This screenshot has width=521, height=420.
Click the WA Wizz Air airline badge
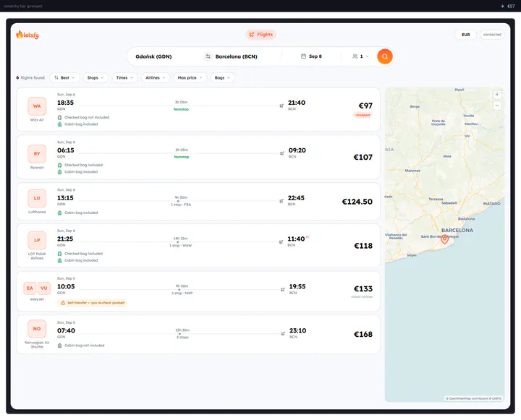click(37, 106)
